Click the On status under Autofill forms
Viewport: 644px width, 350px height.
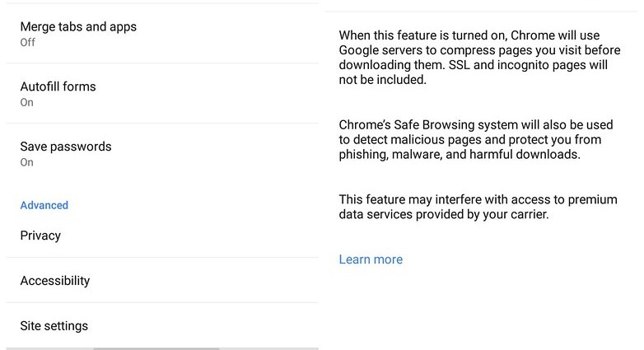26,102
